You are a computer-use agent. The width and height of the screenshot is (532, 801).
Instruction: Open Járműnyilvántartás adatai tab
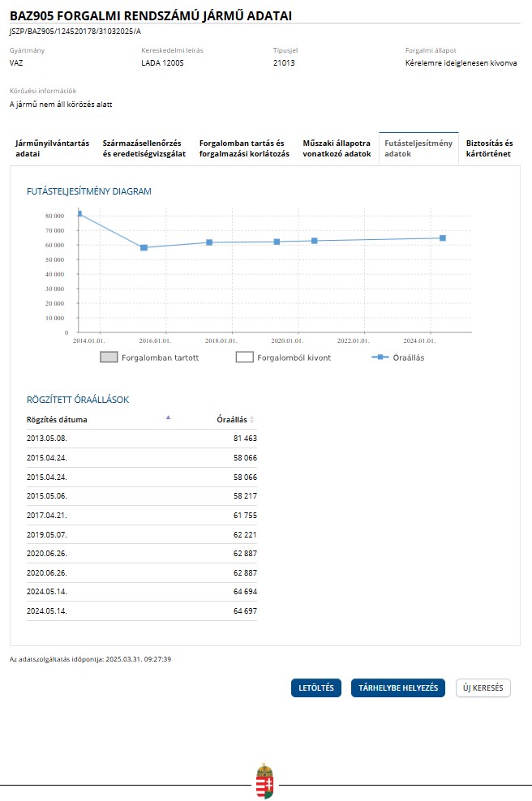pyautogui.click(x=52, y=148)
